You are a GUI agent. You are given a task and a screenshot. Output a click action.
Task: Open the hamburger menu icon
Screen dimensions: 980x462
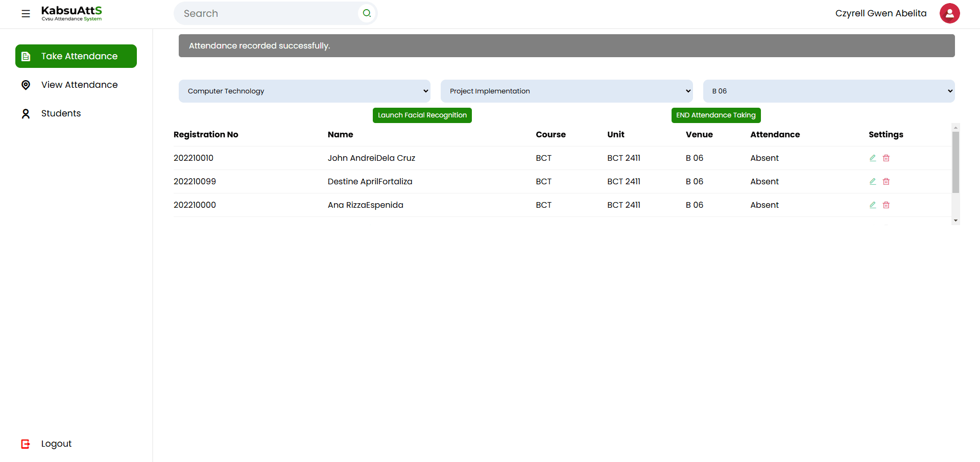[x=26, y=14]
